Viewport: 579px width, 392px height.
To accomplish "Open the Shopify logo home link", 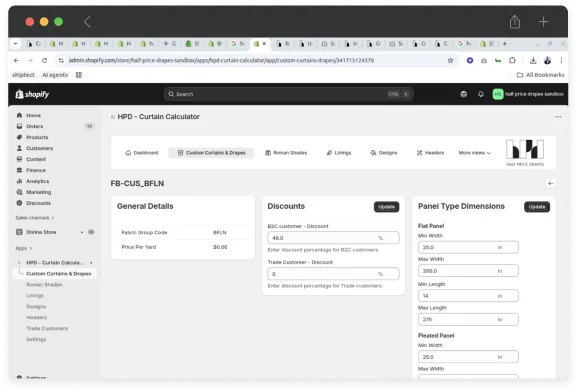I will click(32, 94).
